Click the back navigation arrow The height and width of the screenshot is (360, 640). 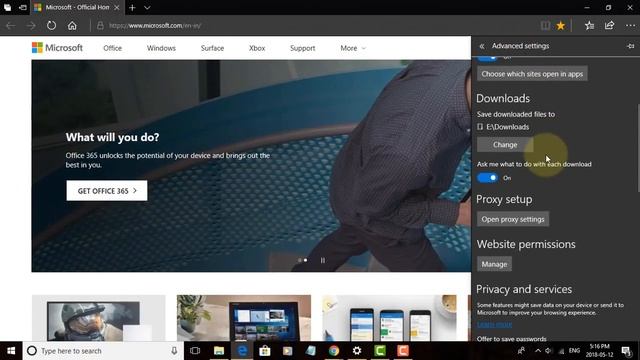click(x=11, y=25)
